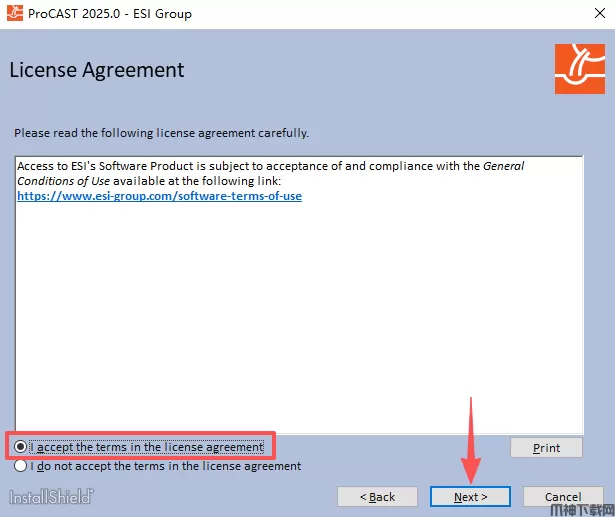Close the ProCAST installer window
Viewport: 615px width, 517px height.
coord(600,13)
